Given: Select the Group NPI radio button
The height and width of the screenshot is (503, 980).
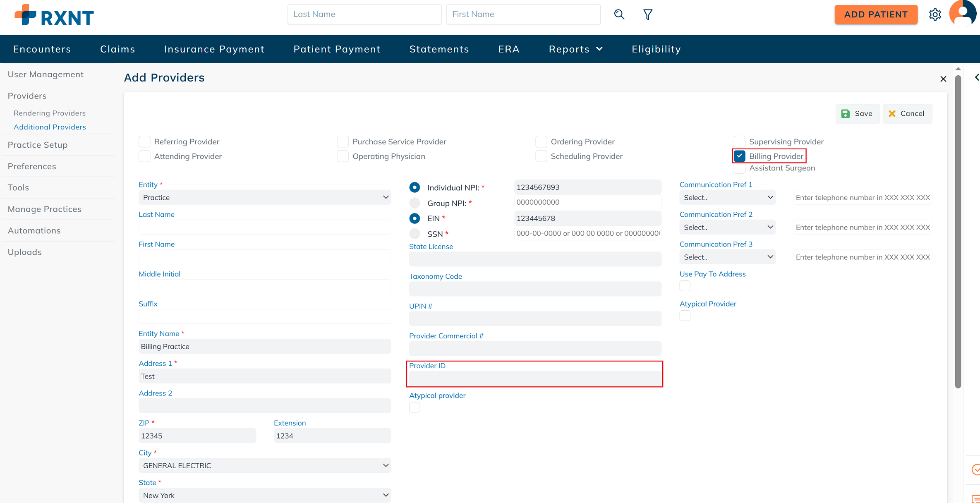Looking at the screenshot, I should click(x=415, y=203).
